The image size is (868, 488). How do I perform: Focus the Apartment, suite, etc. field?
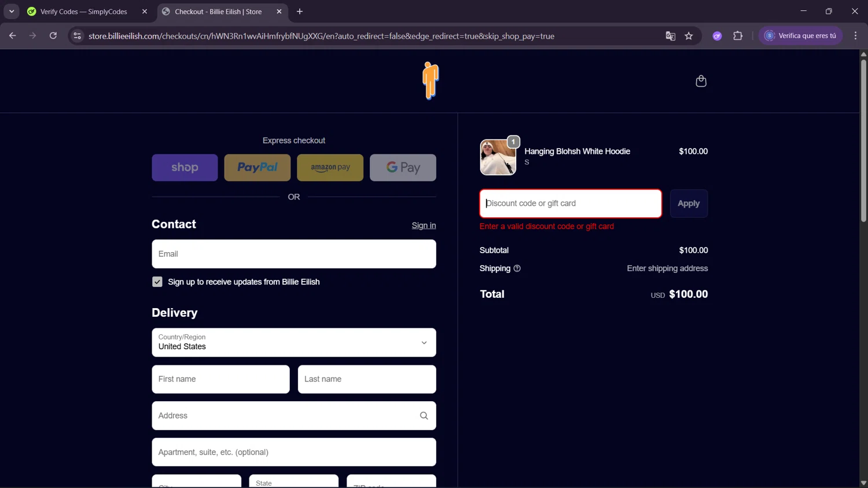(x=294, y=452)
